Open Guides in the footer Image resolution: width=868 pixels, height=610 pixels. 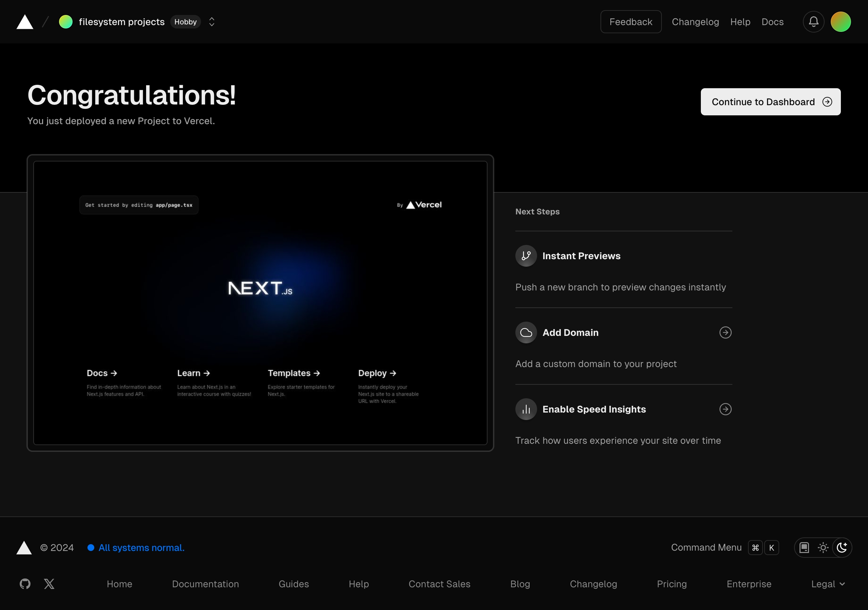click(x=294, y=584)
